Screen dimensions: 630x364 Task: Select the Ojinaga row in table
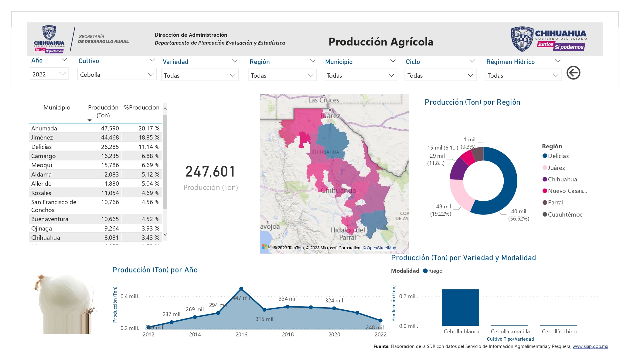[96, 228]
